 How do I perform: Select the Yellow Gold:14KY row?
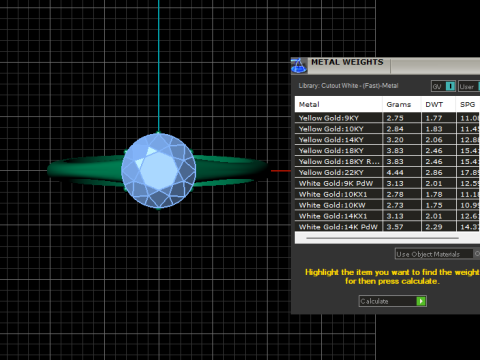(x=387, y=140)
